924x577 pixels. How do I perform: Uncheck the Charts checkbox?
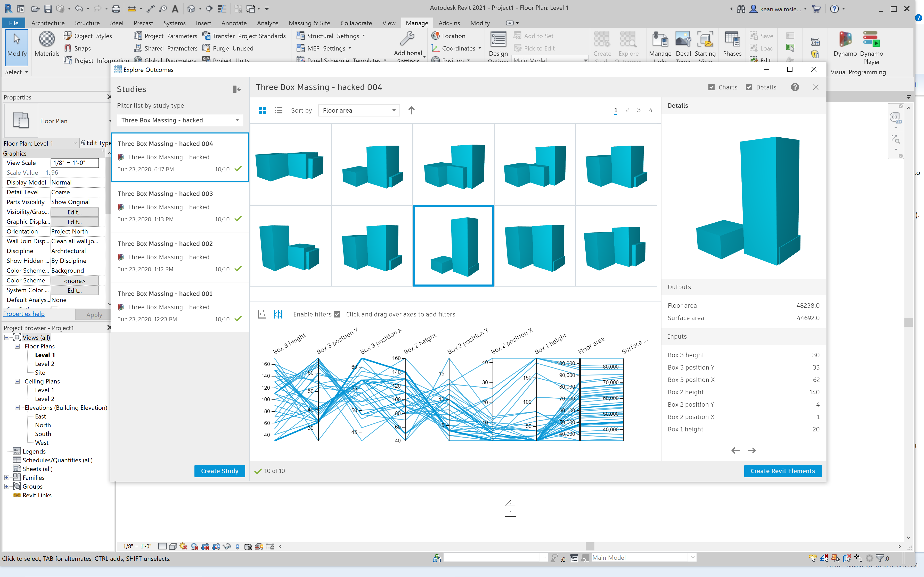711,87
